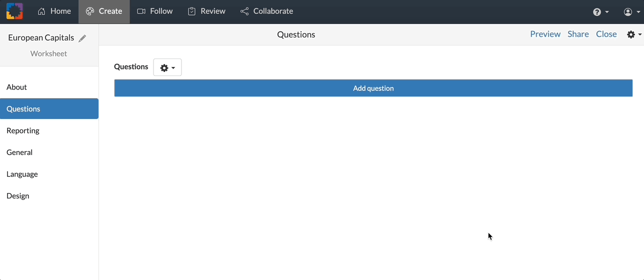The image size is (644, 280).
Task: Click the Add question button
Action: coord(373,88)
